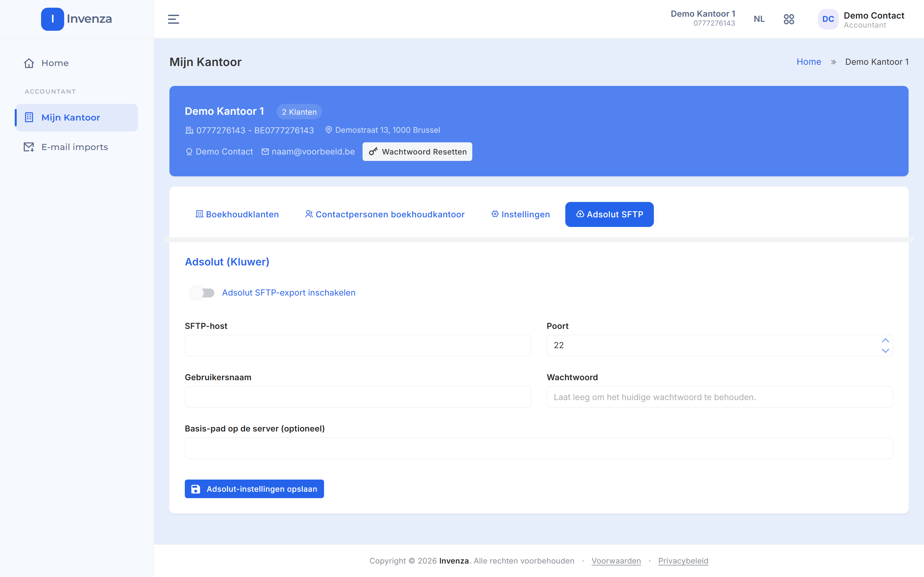The image size is (924, 577).
Task: Collapse sidebar with hamburger menu icon
Action: (173, 19)
